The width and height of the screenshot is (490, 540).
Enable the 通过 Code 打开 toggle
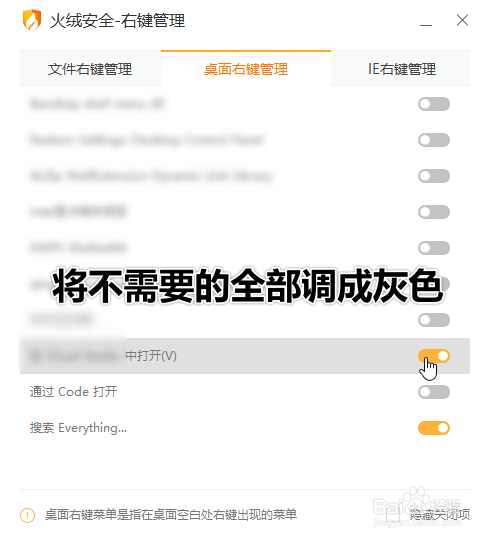(x=434, y=392)
